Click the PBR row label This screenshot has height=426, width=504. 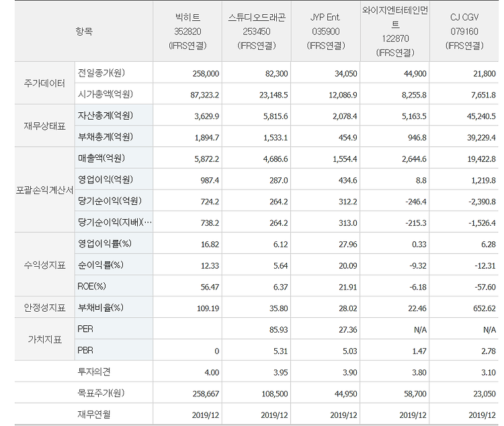tap(85, 350)
